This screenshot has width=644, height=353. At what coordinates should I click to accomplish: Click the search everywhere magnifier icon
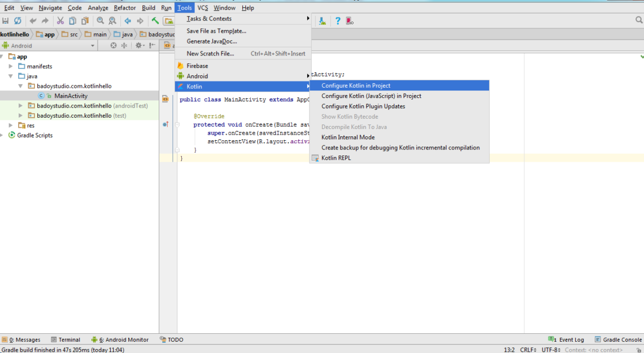pyautogui.click(x=639, y=20)
